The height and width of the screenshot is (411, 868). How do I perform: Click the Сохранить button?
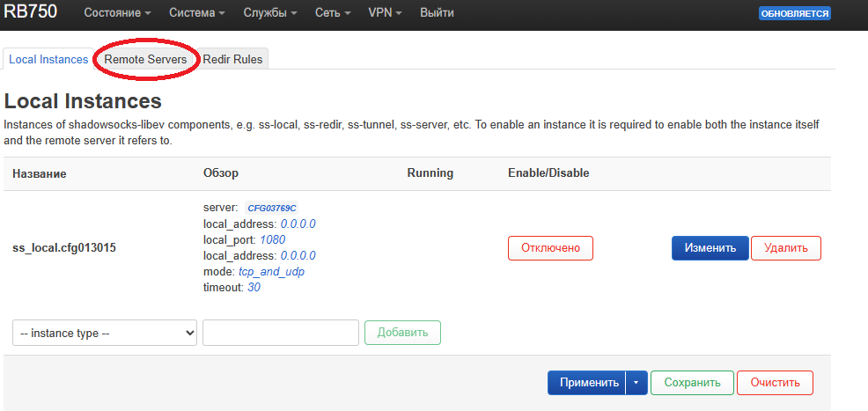tap(692, 383)
